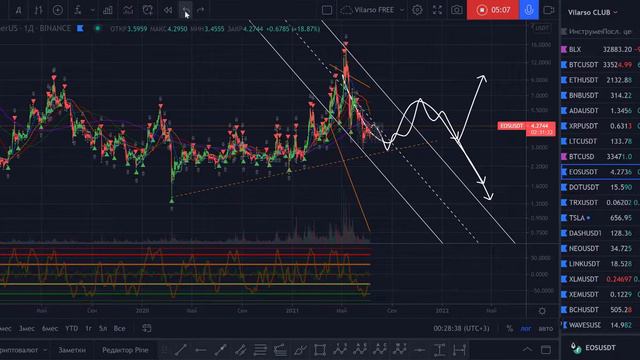The image size is (640, 360).
Task: Select BTCUSDT in the watchlist
Action: pyautogui.click(x=600, y=64)
